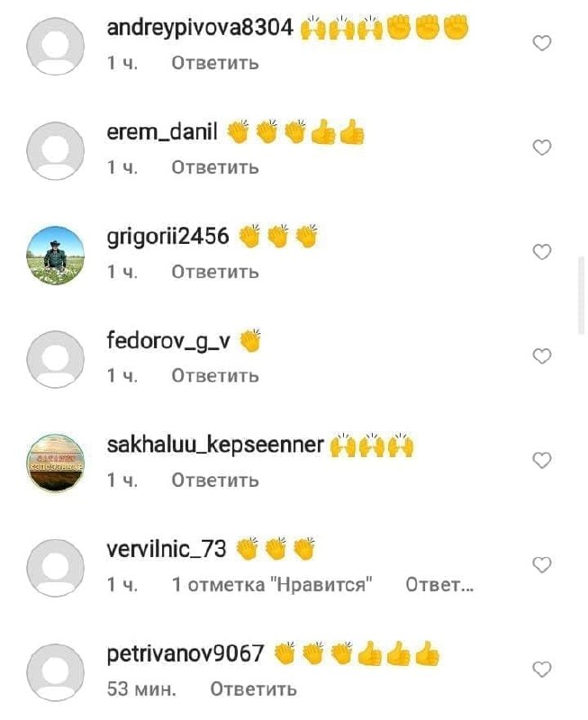Reply to andreypivova8304 via Ответить
Screen dimensions: 588x720
pyautogui.click(x=215, y=63)
